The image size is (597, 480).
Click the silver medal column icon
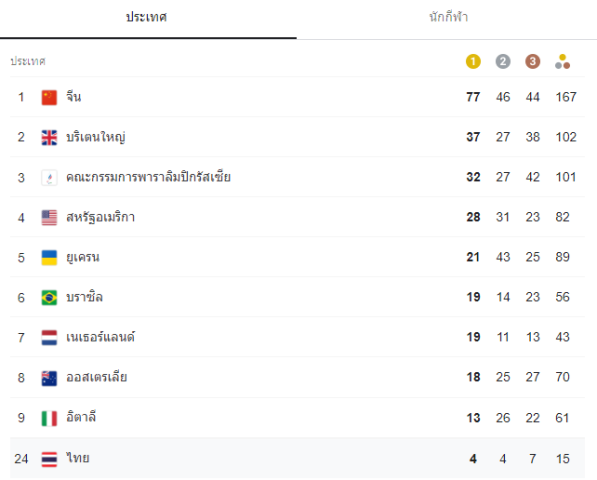coord(503,61)
